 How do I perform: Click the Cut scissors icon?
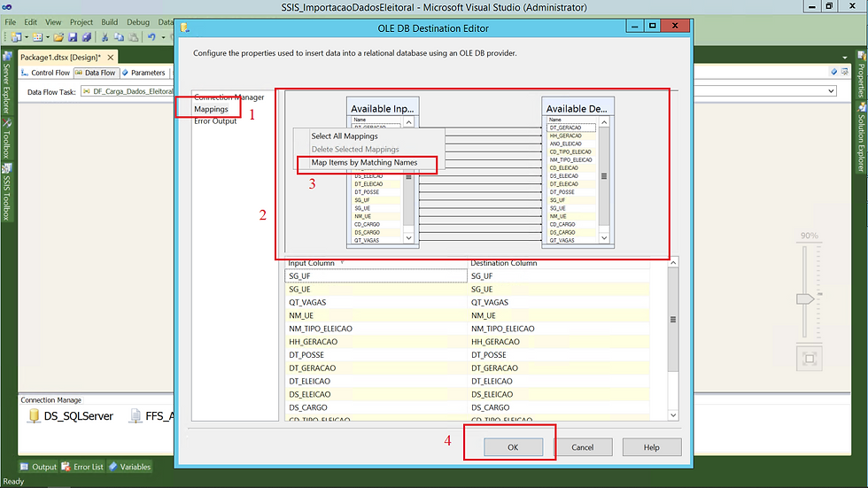point(105,37)
